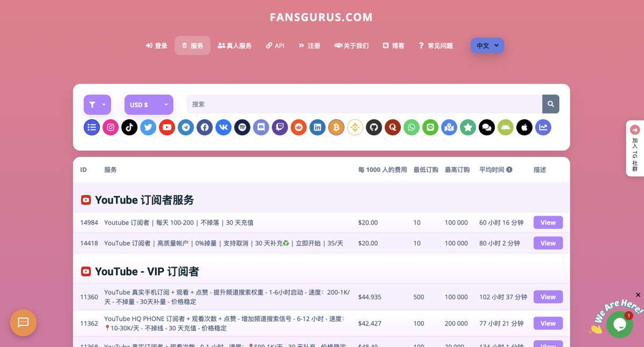
Task: Dismiss the We Are Here chat popup
Action: [638, 295]
